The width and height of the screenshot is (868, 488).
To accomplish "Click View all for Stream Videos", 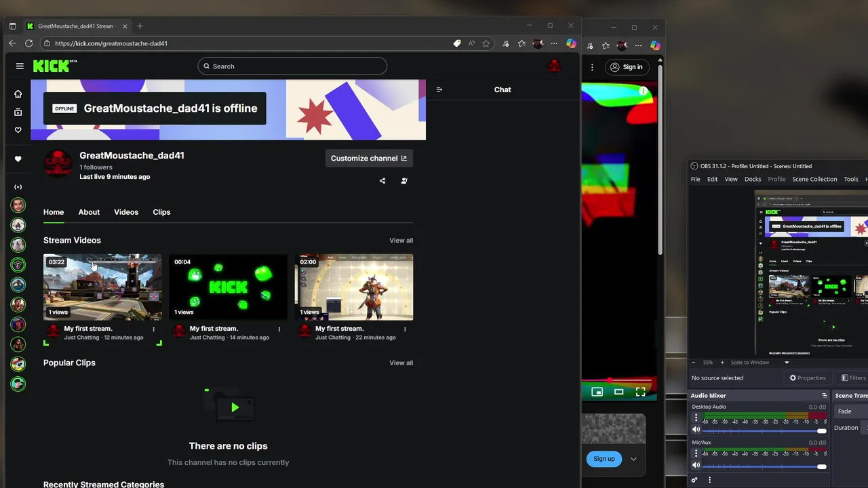I will 401,241.
